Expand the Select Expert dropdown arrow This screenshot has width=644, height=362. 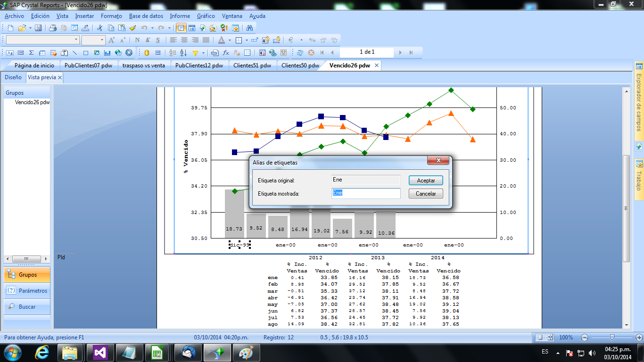pos(203,53)
